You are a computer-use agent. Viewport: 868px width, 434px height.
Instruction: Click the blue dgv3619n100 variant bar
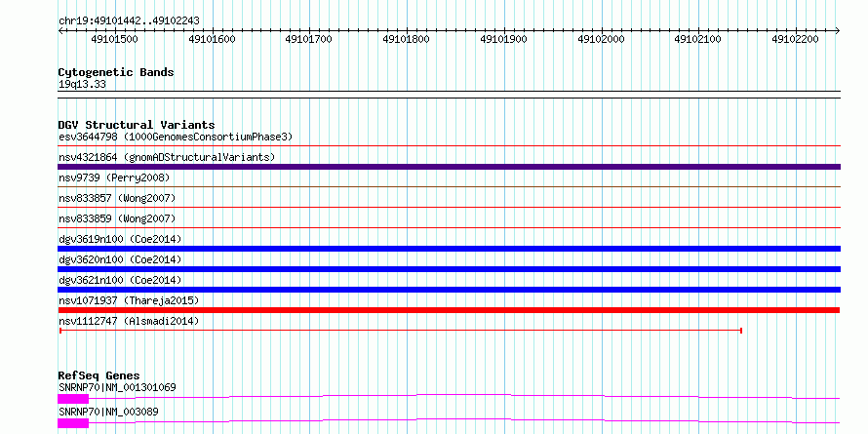[x=449, y=249]
